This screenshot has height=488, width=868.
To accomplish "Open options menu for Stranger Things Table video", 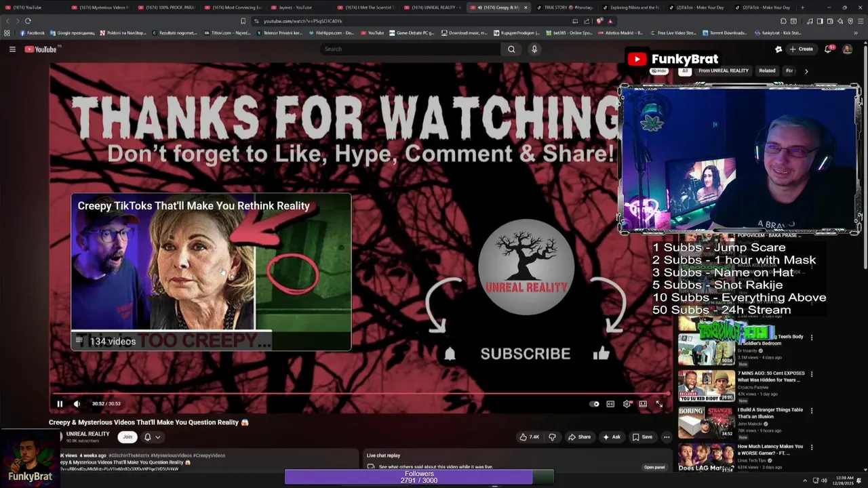I will (812, 411).
